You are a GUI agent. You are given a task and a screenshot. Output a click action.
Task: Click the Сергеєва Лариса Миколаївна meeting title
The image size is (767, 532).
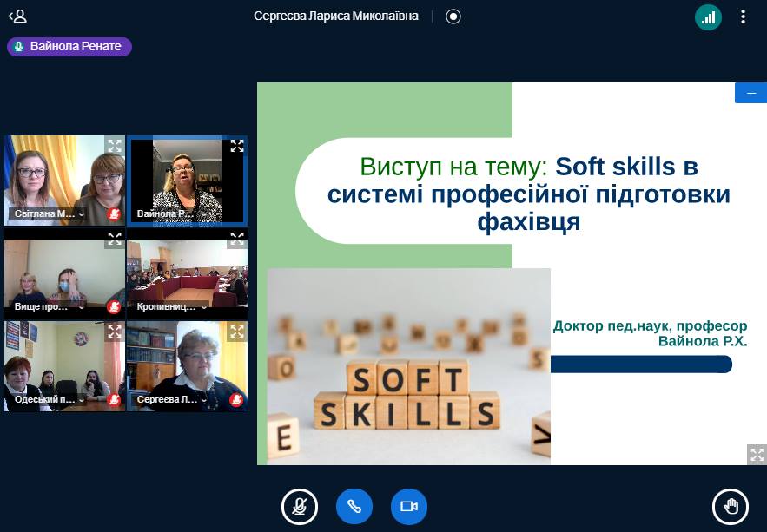point(335,16)
